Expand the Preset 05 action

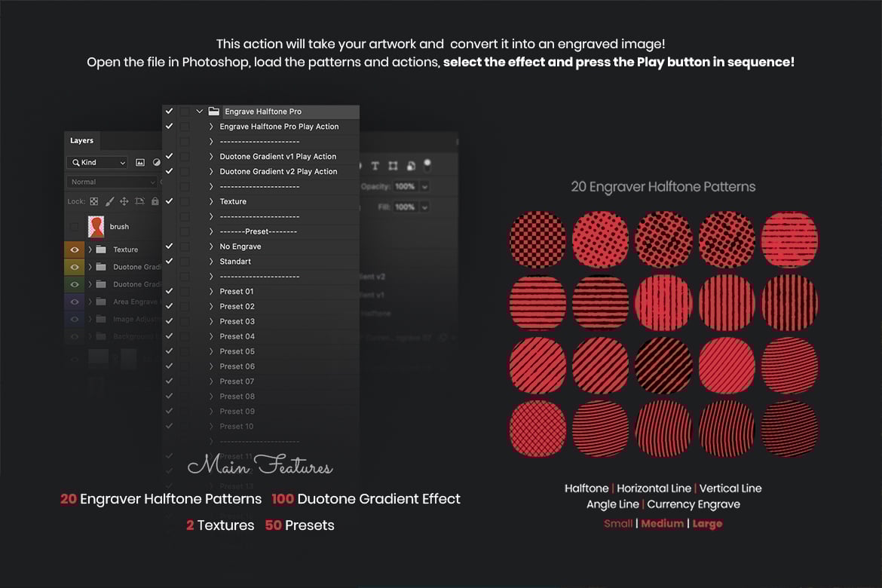tap(211, 352)
